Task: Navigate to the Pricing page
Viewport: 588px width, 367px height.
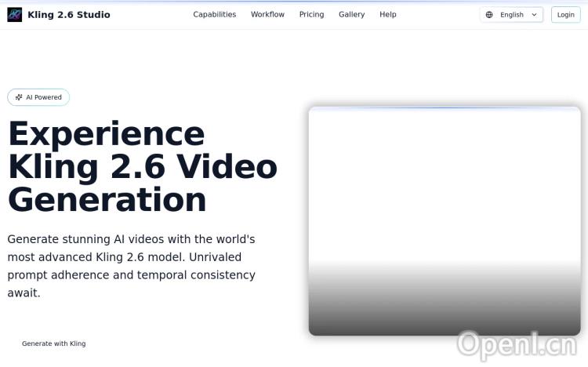Action: tap(311, 15)
